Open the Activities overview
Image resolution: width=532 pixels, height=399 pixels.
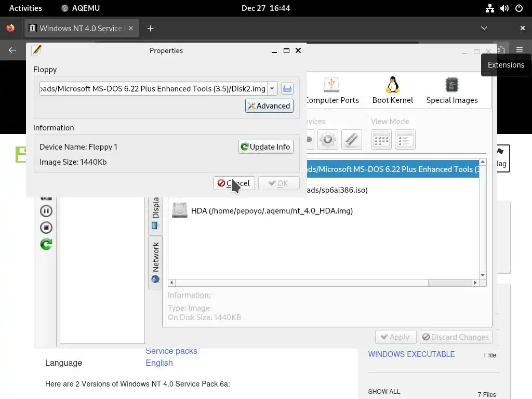pyautogui.click(x=26, y=8)
